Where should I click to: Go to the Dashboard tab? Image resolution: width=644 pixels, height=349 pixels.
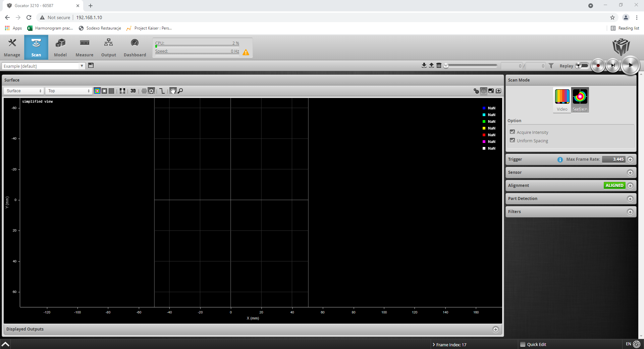coord(135,47)
